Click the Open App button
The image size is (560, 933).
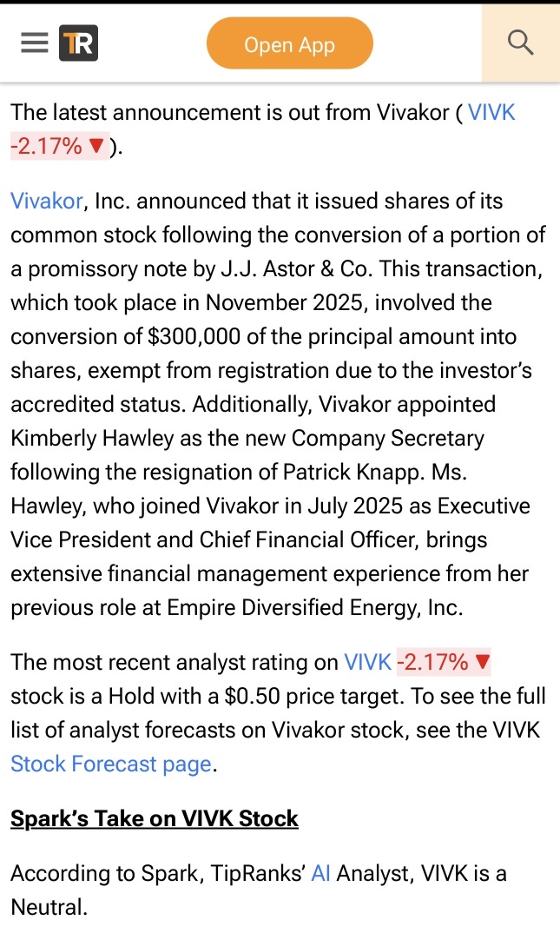289,44
